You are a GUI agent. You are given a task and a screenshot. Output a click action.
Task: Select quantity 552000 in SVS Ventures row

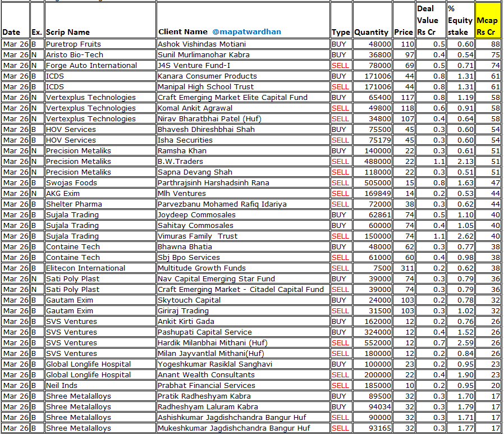pyautogui.click(x=373, y=342)
